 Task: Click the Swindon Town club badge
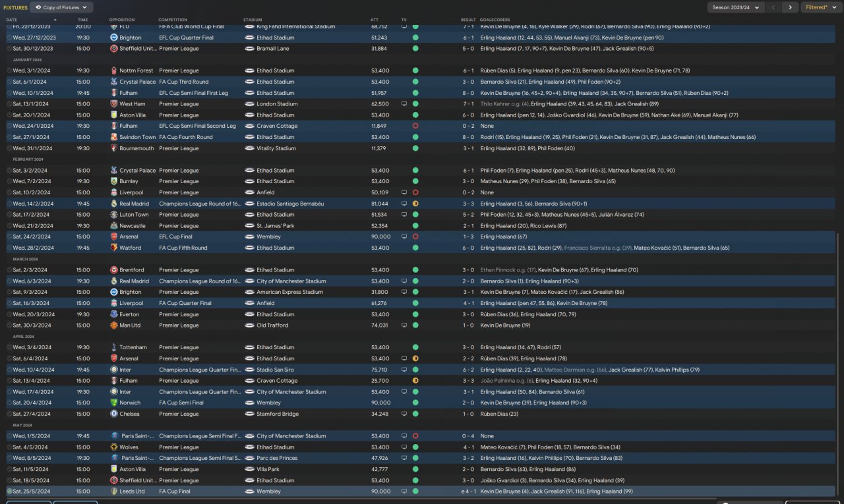point(114,137)
